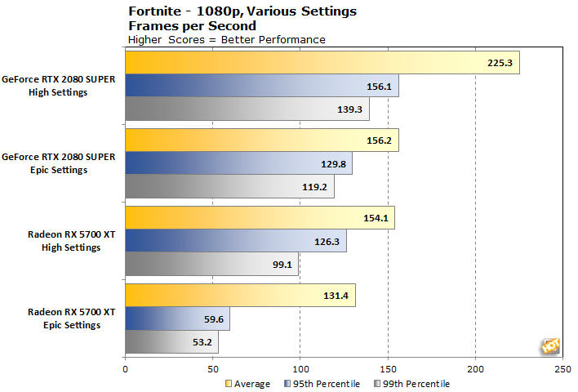Select the 156.1 value label
The image size is (578, 392).
pyautogui.click(x=379, y=87)
